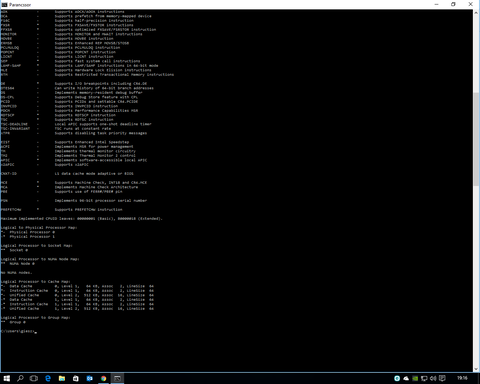Open volume speaker tray icon
Image resolution: width=480 pixels, height=384 pixels.
click(433, 378)
